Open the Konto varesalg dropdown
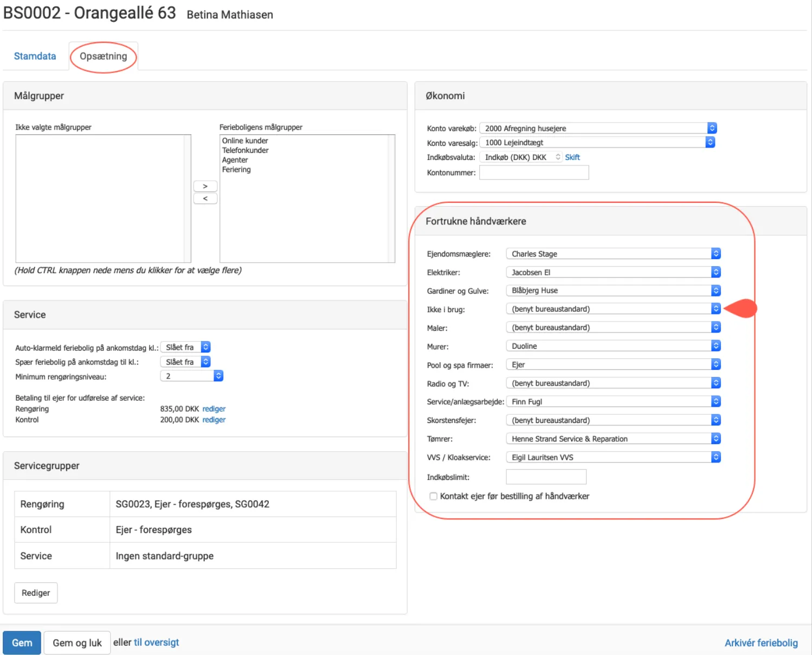Image resolution: width=812 pixels, height=655 pixels. 597,143
